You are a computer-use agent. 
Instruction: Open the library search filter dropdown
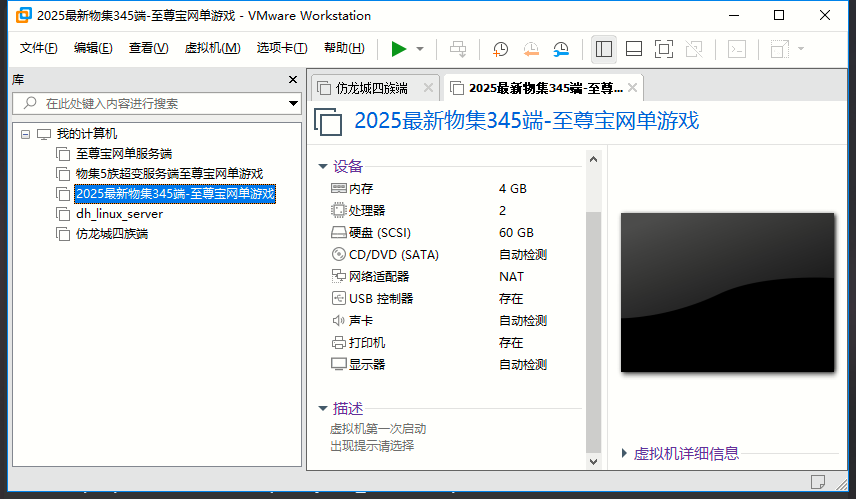tap(294, 103)
